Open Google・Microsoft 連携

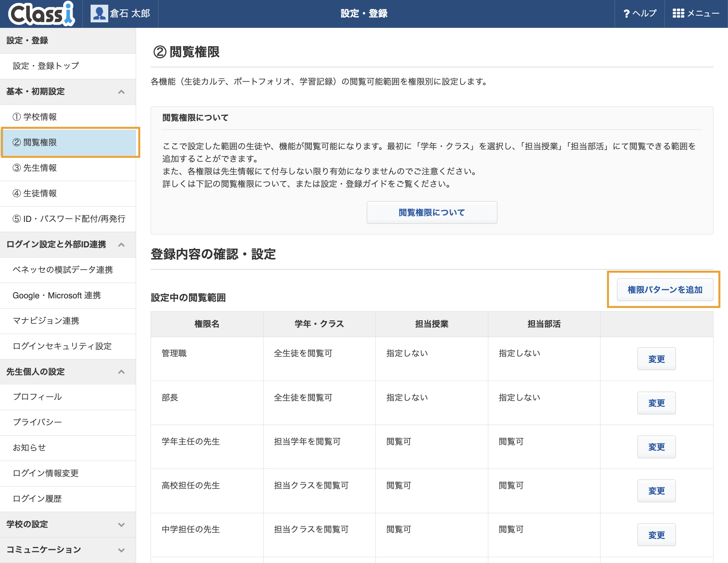[x=68, y=296]
